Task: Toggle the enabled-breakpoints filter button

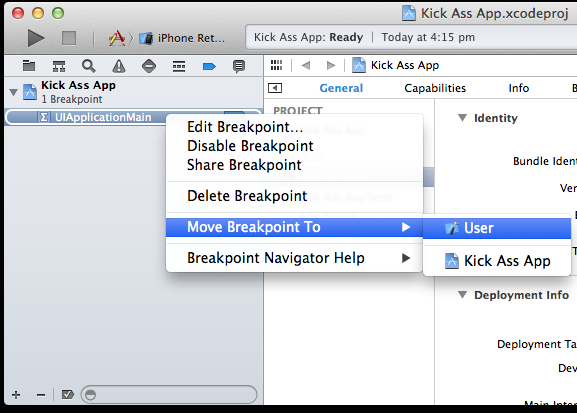Action: point(68,395)
